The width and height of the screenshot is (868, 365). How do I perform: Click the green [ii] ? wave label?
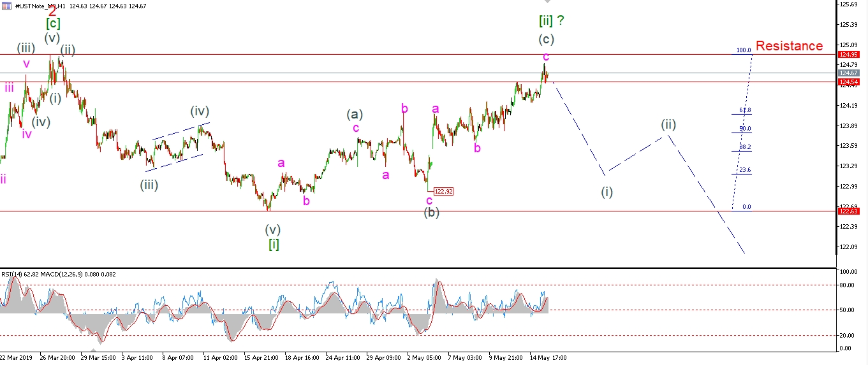pos(552,20)
